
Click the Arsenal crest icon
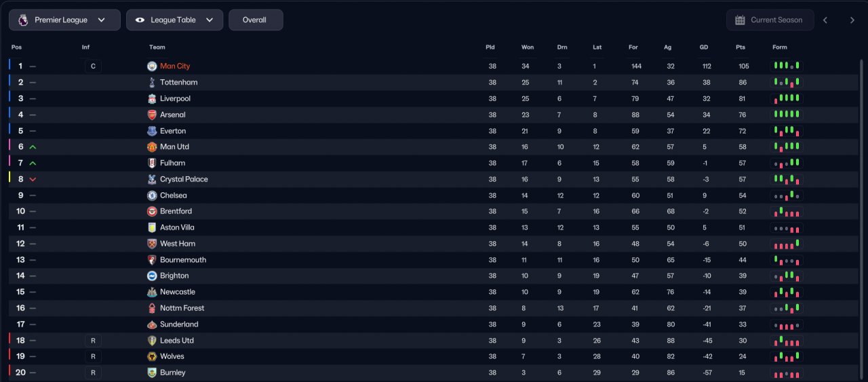[152, 115]
